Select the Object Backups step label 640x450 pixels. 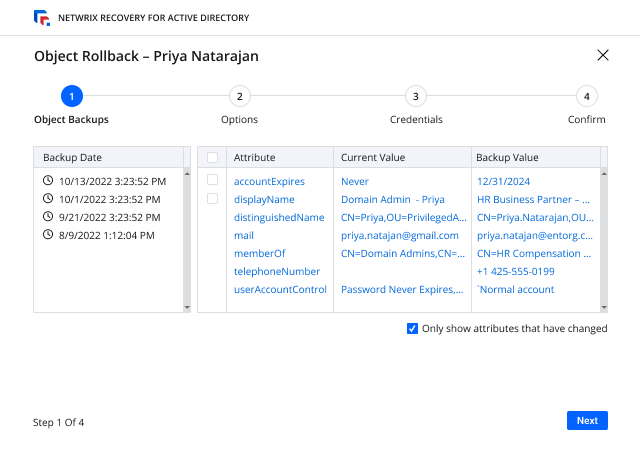(x=71, y=119)
